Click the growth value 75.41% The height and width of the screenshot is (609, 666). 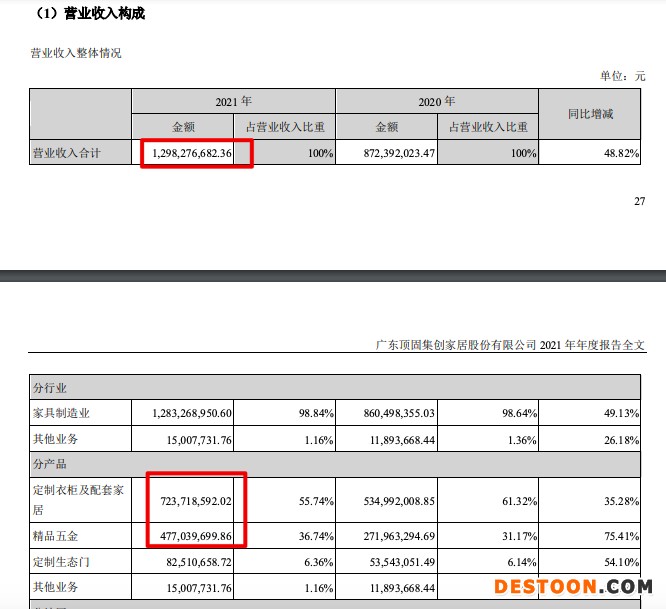tap(621, 536)
